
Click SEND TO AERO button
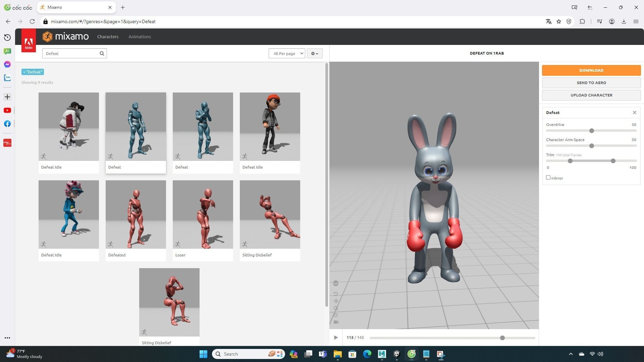point(591,83)
